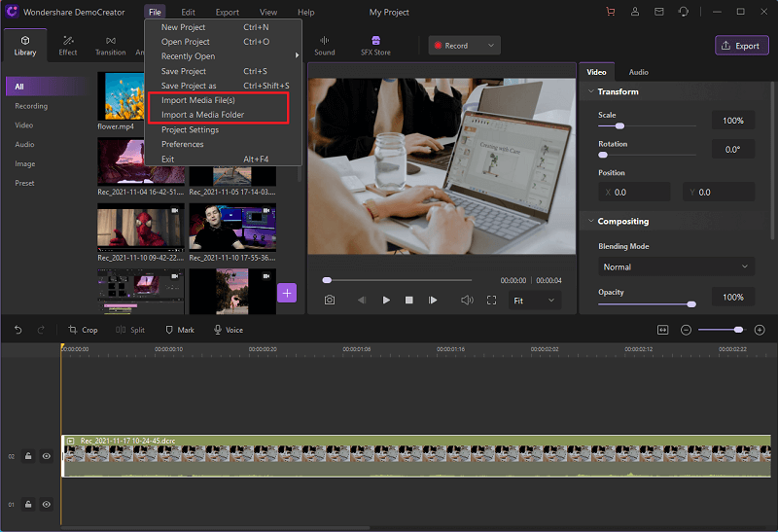The width and height of the screenshot is (778, 532).
Task: Open the Help menu
Action: click(x=305, y=12)
